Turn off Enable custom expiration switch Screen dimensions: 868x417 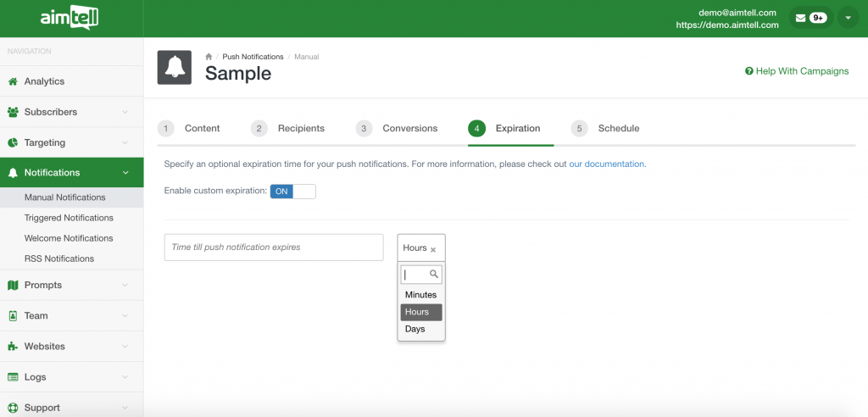coord(292,192)
